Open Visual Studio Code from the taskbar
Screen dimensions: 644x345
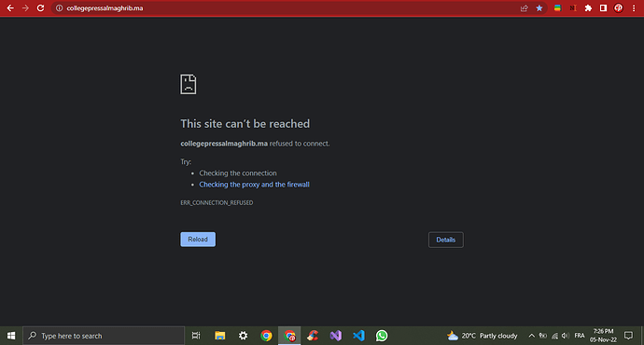(x=358, y=336)
